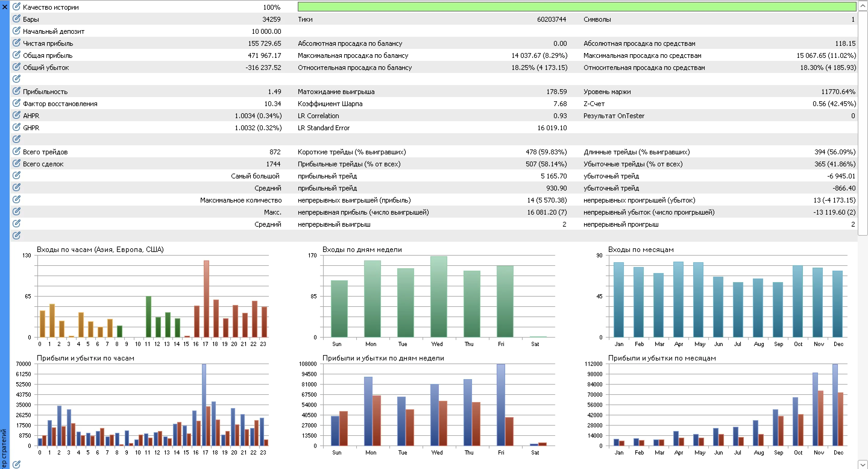Click the edit icon next to Всего трейдов
The image size is (868, 469).
(17, 151)
